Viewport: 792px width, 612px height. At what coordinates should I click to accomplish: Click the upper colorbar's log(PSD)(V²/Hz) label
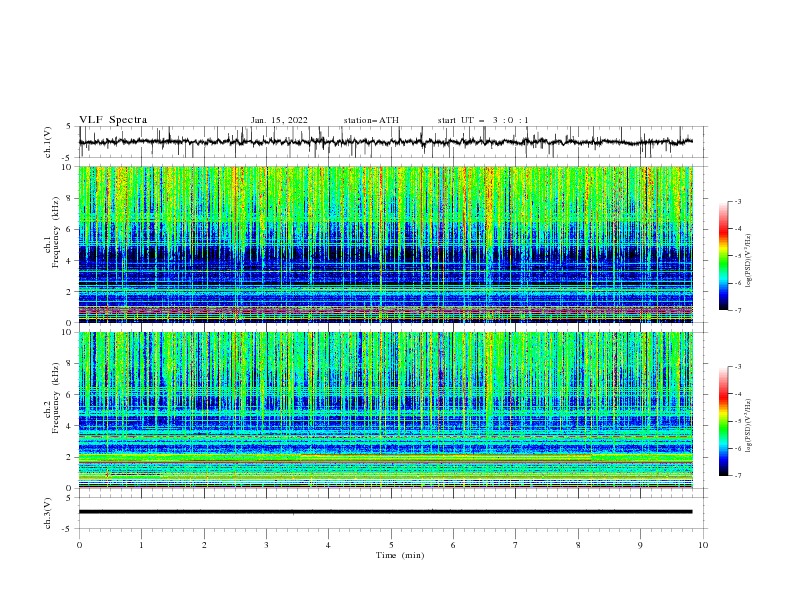pos(749,261)
